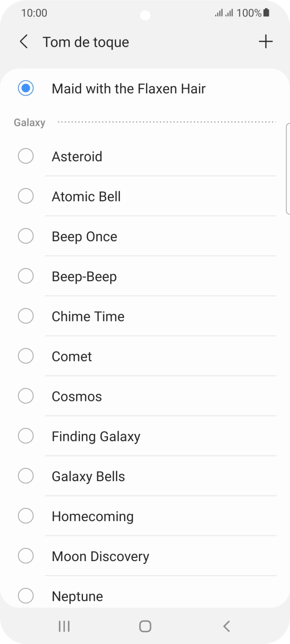This screenshot has height=644, width=290.
Task: Select the Asteroid radio button
Action: [25, 156]
